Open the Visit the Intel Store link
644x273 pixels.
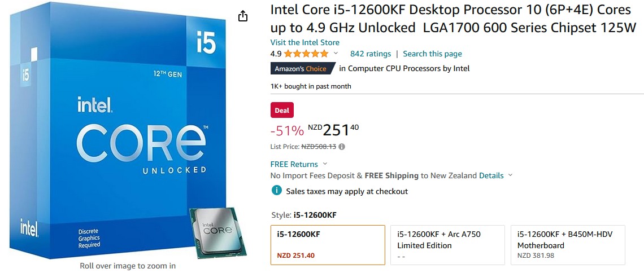coord(305,42)
